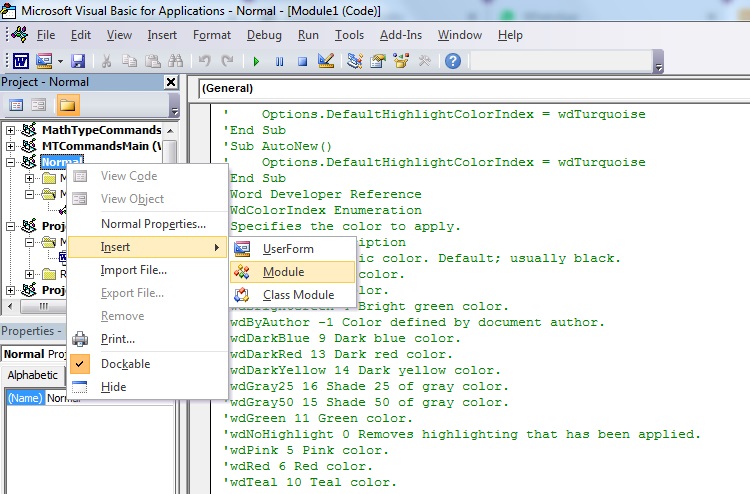Click the Sub AutoNew() comment line
The height and width of the screenshot is (494, 750).
point(277,146)
